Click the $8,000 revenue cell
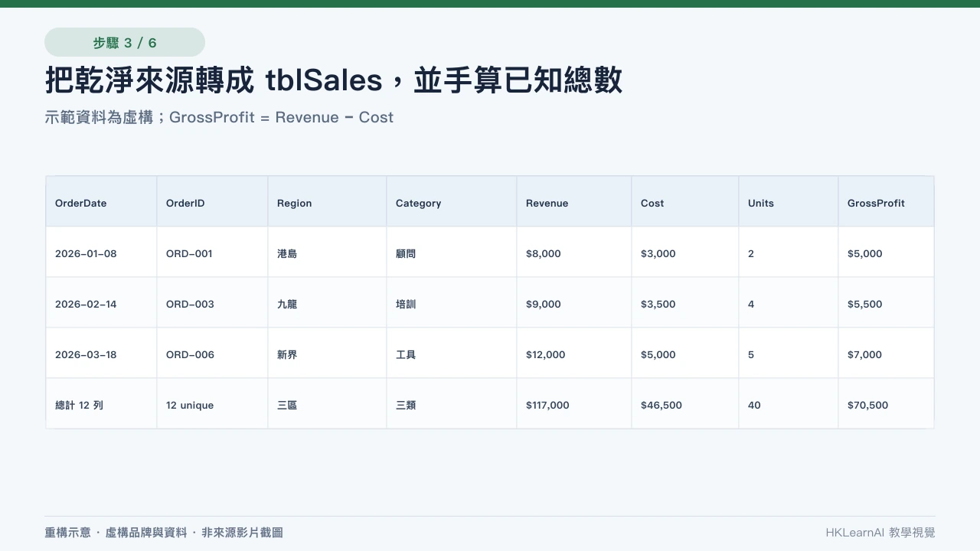The height and width of the screenshot is (551, 980). (574, 252)
